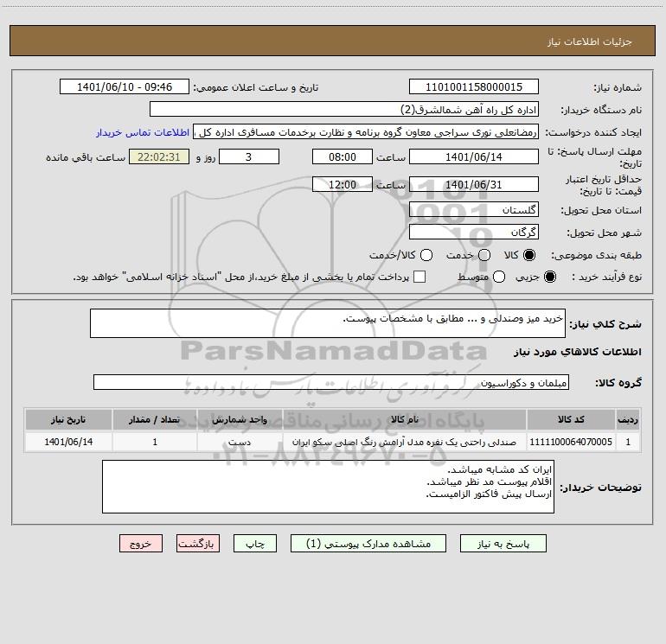666x644 pixels.
Task: Click the table date cell 1401/06/14
Action: point(68,442)
